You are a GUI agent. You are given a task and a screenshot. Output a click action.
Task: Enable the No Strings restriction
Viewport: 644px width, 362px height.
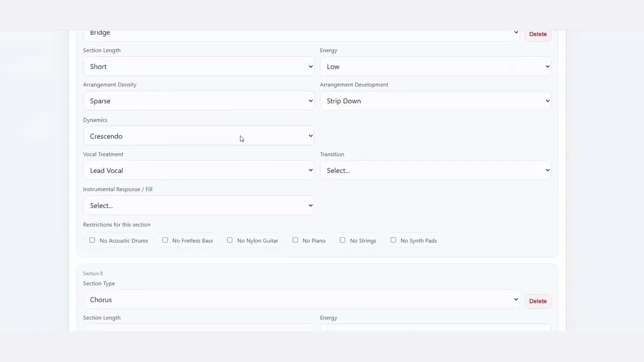coord(343,240)
